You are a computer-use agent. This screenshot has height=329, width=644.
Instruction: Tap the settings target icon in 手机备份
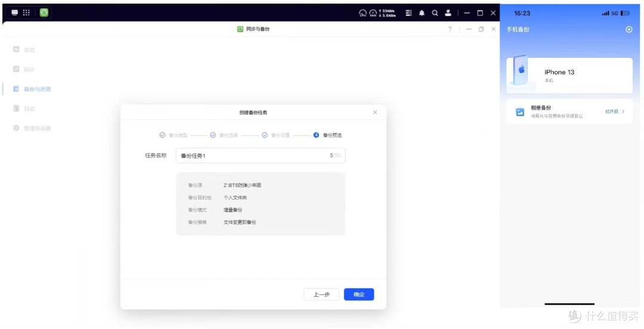click(629, 30)
